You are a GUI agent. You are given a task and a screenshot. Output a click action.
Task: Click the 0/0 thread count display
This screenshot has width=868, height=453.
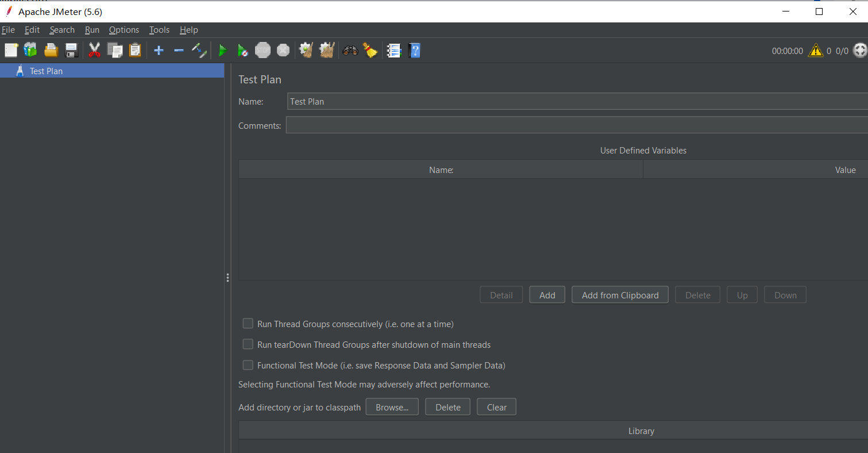coord(842,51)
